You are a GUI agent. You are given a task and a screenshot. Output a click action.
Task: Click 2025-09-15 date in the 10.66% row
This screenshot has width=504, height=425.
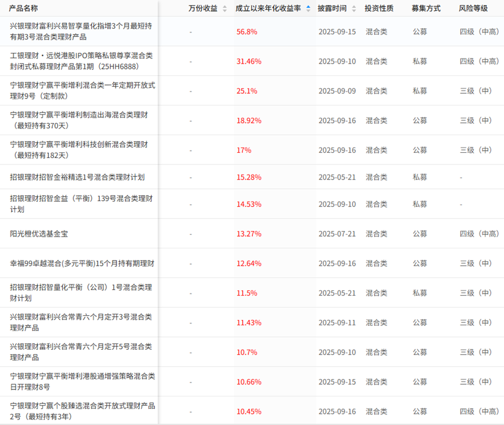(x=337, y=381)
